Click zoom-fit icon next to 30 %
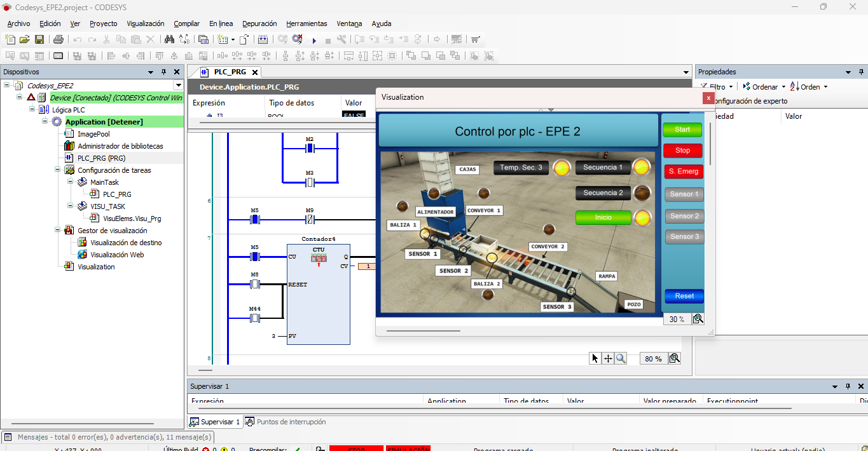This screenshot has width=868, height=451. (698, 319)
